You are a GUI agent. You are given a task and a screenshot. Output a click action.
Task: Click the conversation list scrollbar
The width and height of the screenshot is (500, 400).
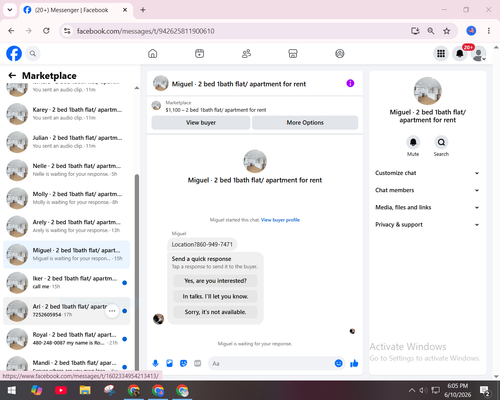pos(137,272)
